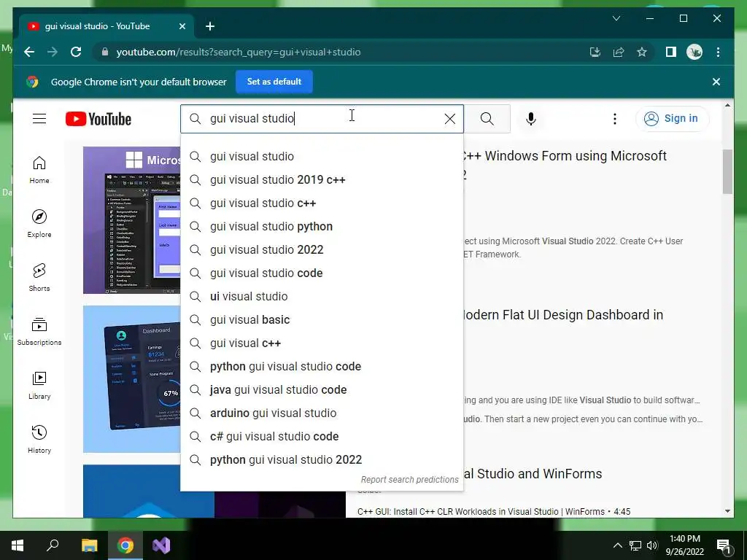Open History in the sidebar

point(39,439)
